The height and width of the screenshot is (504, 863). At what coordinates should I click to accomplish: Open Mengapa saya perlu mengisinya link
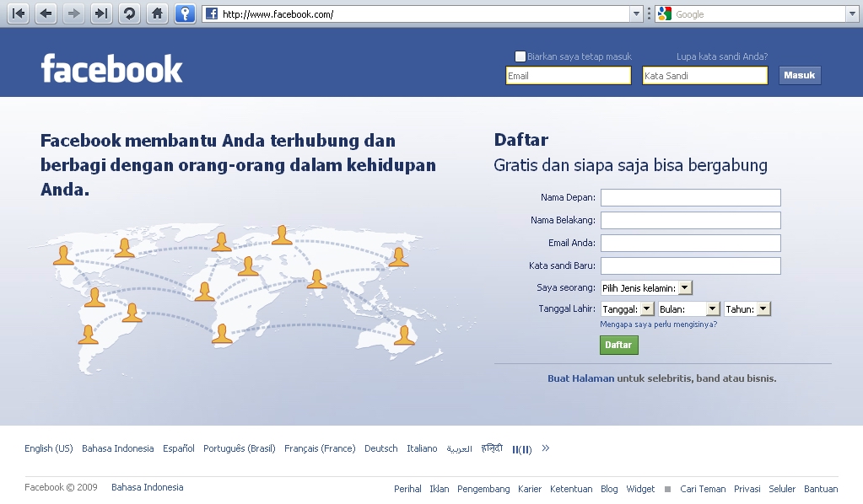(x=658, y=324)
